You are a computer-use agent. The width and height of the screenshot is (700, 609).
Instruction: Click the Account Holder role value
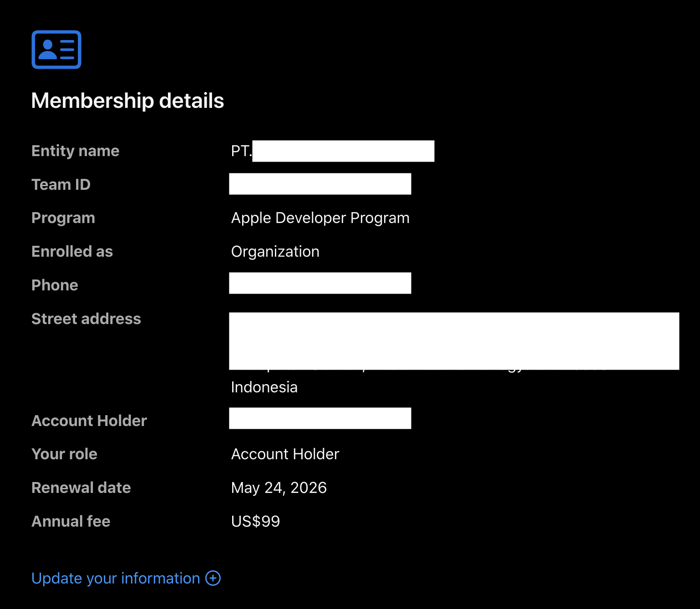[x=285, y=454]
